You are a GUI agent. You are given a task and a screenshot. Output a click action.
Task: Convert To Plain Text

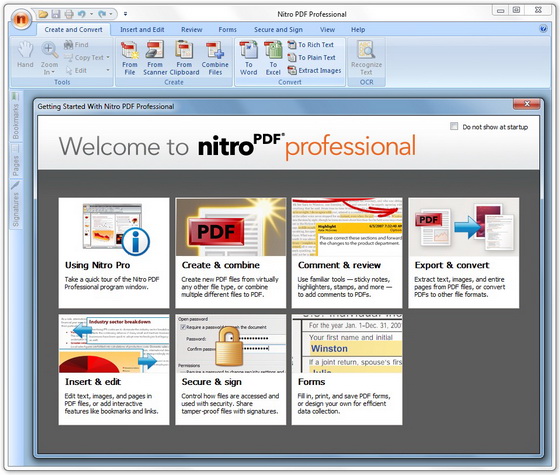coord(311,58)
